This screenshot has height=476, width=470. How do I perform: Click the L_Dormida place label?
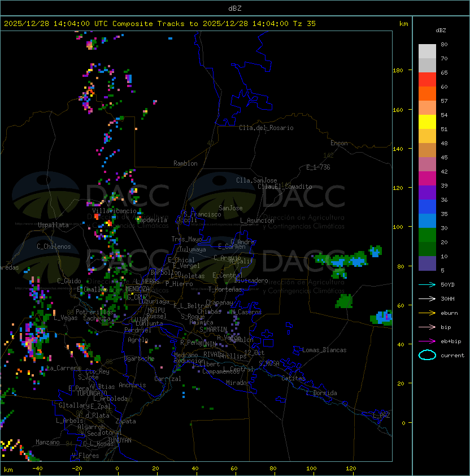321,392
